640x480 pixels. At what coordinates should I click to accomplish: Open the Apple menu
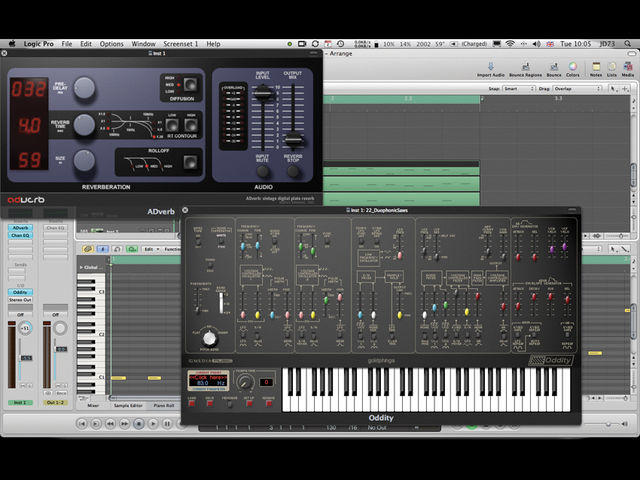tap(12, 44)
